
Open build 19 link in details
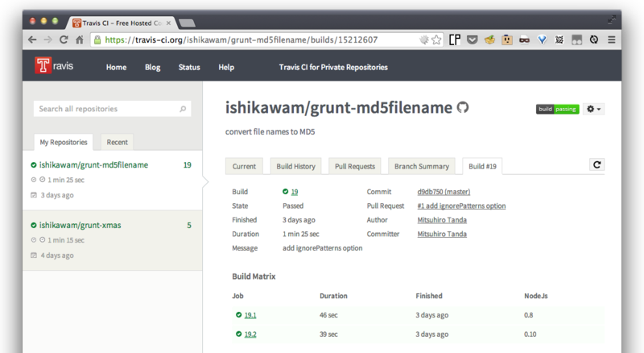coord(295,192)
